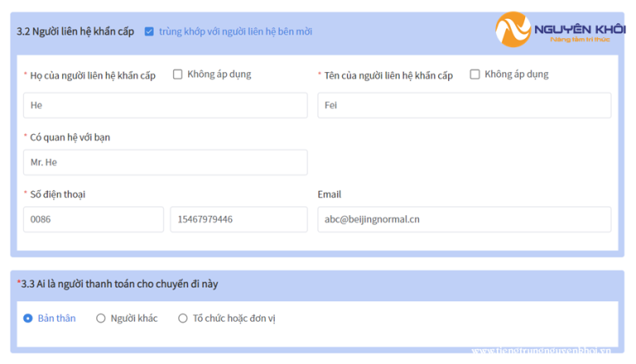
Task: Click the '3.3 Ai là người thanh toán' heading
Action: [x=118, y=284]
